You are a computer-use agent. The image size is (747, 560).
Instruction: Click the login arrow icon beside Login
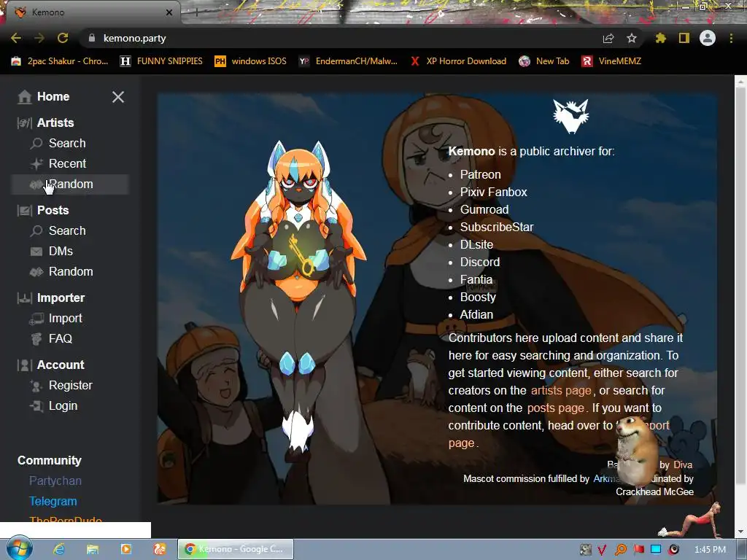36,406
